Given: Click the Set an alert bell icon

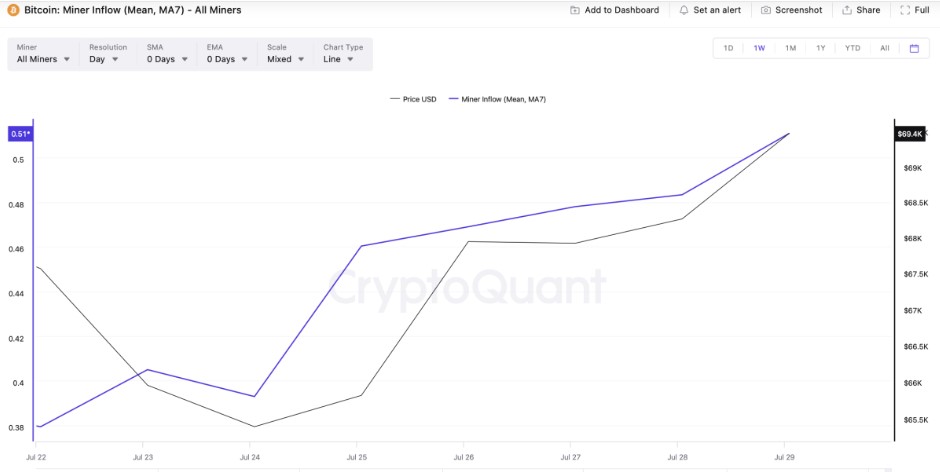Looking at the screenshot, I should 684,10.
